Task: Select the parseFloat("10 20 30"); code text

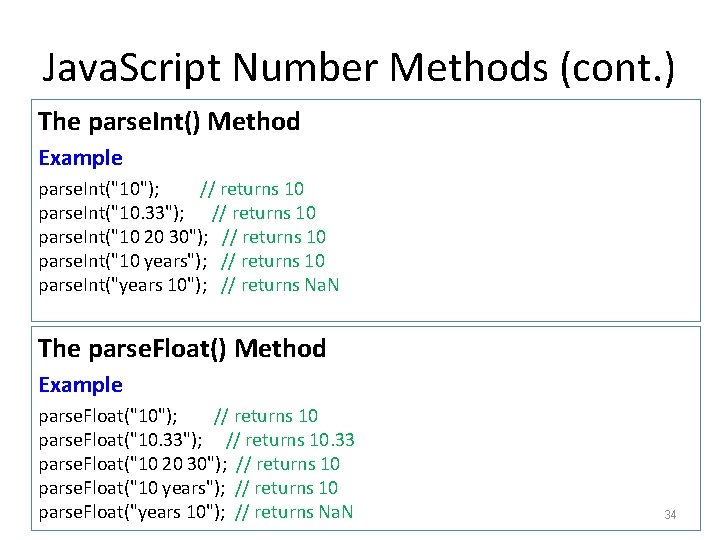Action: (132, 464)
